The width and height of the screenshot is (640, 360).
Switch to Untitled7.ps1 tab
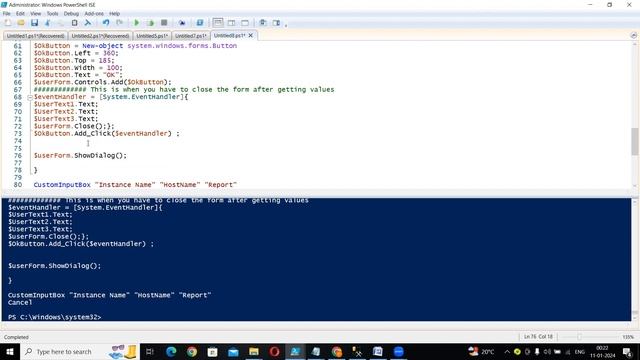pos(191,36)
